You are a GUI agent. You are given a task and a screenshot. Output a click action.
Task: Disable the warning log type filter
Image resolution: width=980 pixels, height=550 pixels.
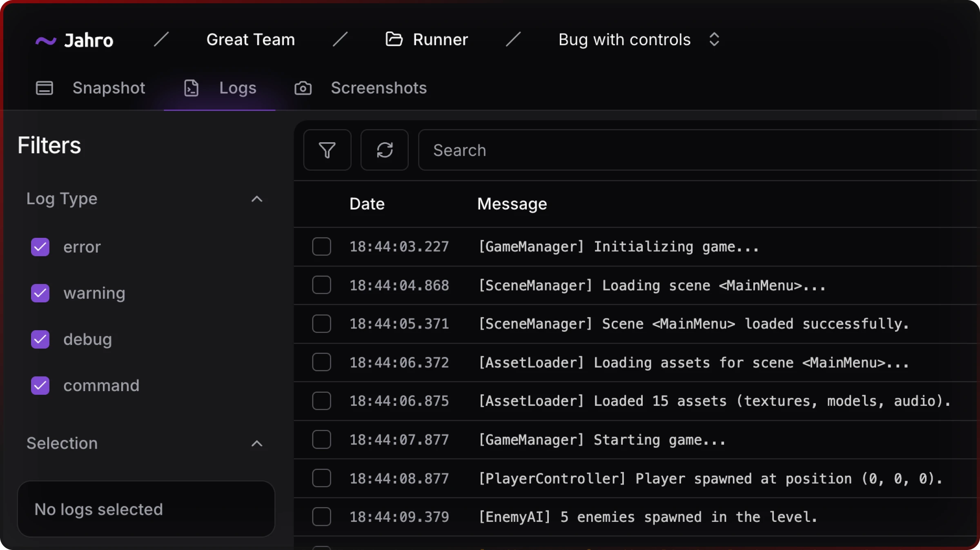[x=40, y=293]
